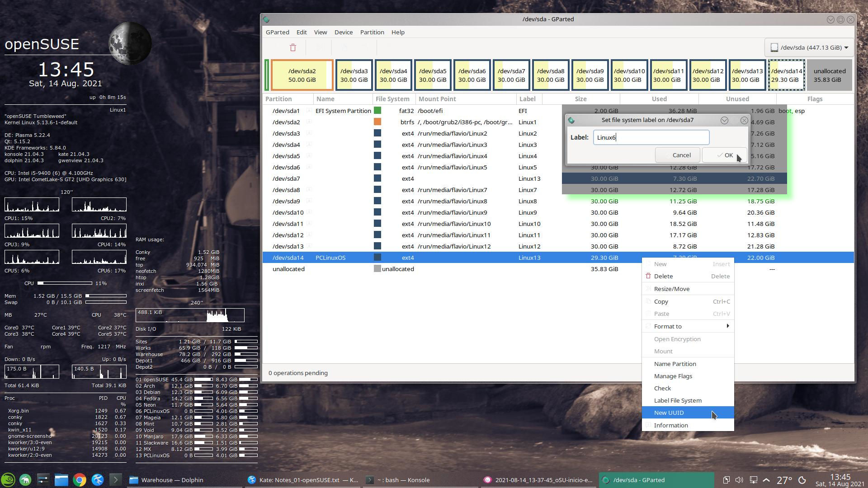Choose New UUID from context menu
The height and width of the screenshot is (488, 868).
(688, 413)
